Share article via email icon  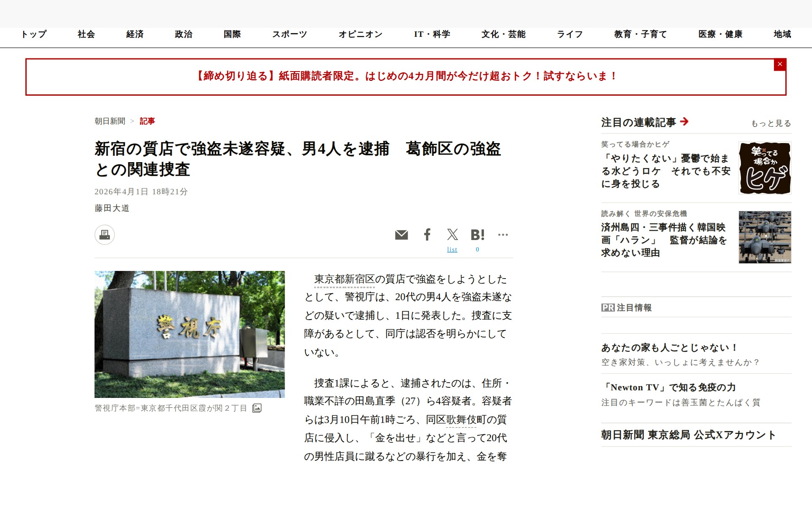[401, 235]
